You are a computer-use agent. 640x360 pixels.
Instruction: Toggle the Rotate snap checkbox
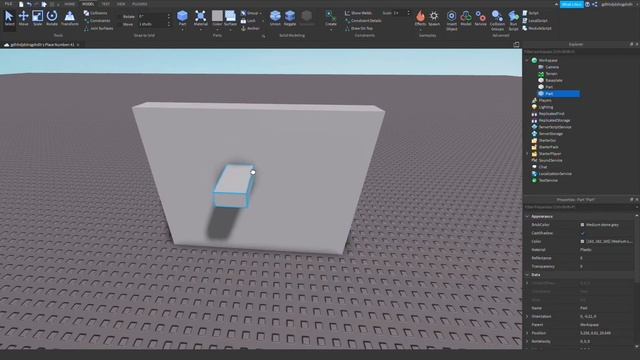pyautogui.click(x=120, y=17)
